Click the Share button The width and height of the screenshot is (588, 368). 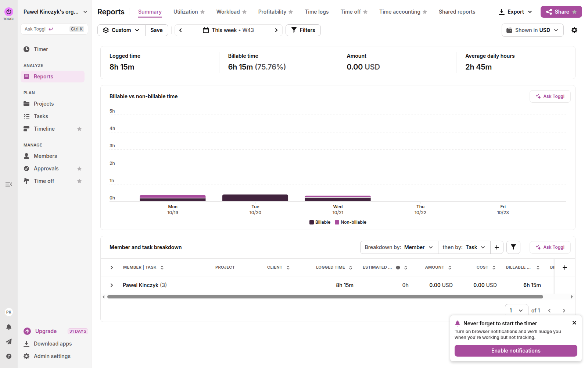point(561,12)
